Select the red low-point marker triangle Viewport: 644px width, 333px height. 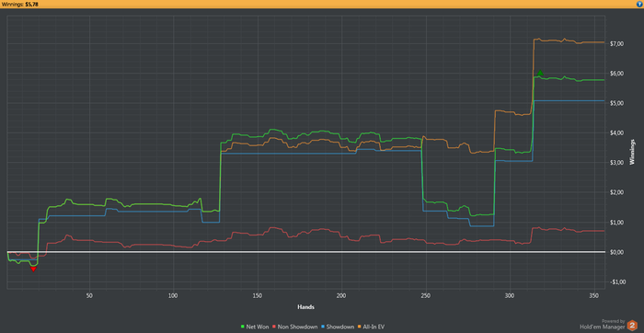(34, 269)
